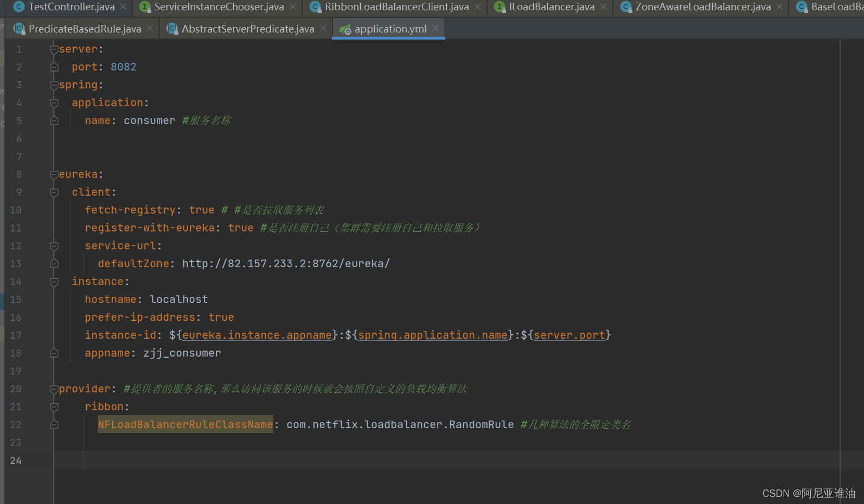
Task: Click the ILoadBalancer interface icon
Action: coord(500,7)
